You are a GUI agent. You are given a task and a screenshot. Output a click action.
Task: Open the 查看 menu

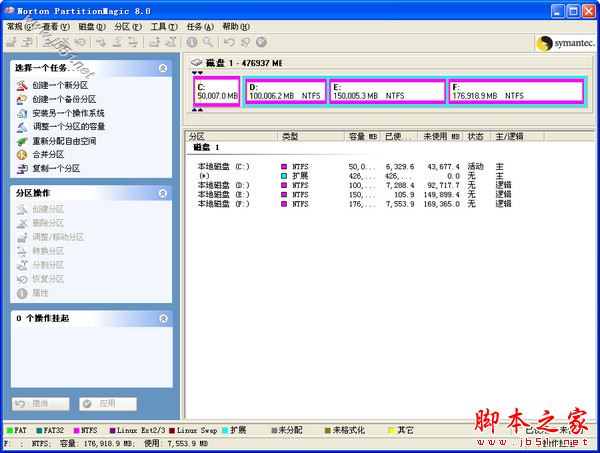click(56, 27)
